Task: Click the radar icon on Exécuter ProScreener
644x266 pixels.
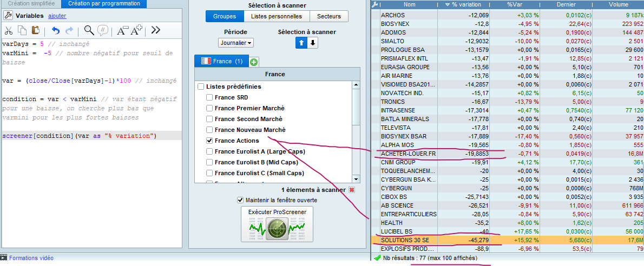Action: (277, 228)
